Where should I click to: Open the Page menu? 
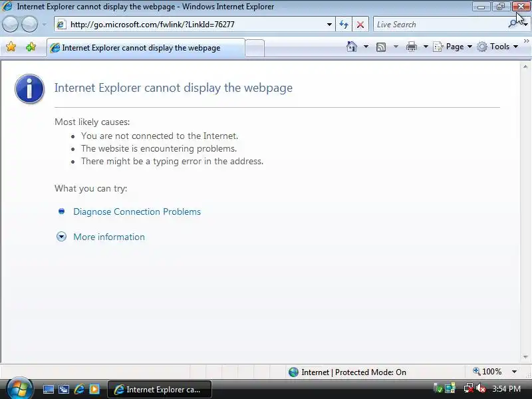pos(453,47)
